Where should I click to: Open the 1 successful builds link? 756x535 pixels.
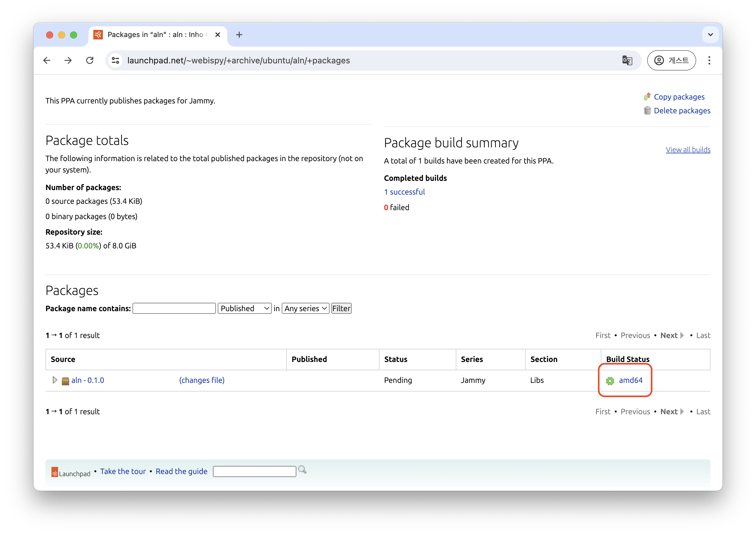tap(404, 192)
